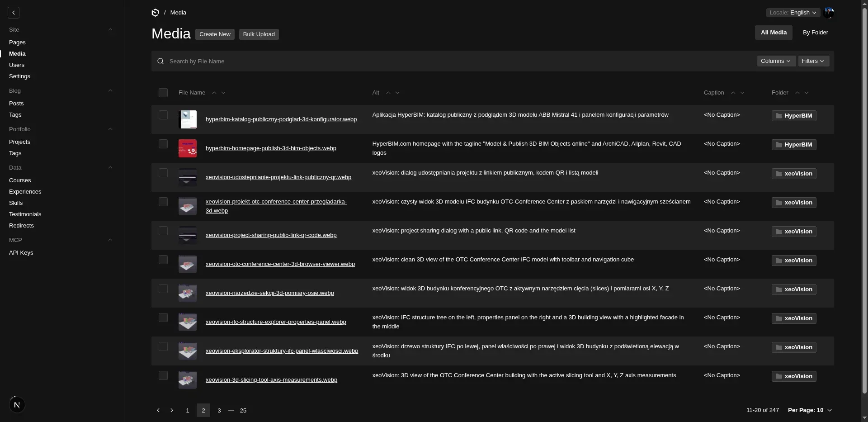The width and height of the screenshot is (868, 422).
Task: Open Pages in the sidebar
Action: 17,43
